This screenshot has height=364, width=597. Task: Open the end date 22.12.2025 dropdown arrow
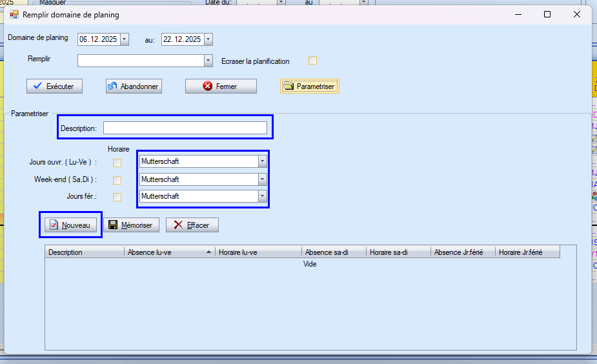click(x=208, y=39)
